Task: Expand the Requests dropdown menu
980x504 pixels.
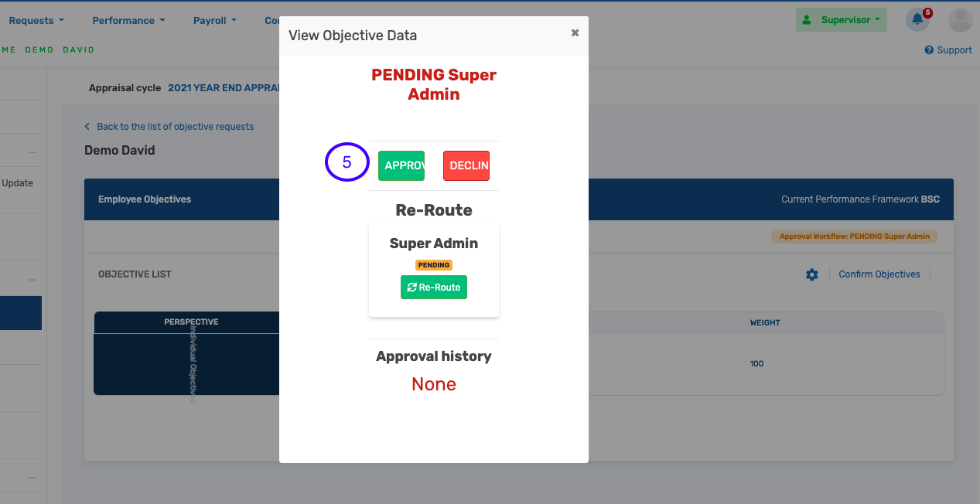Action: (x=36, y=20)
